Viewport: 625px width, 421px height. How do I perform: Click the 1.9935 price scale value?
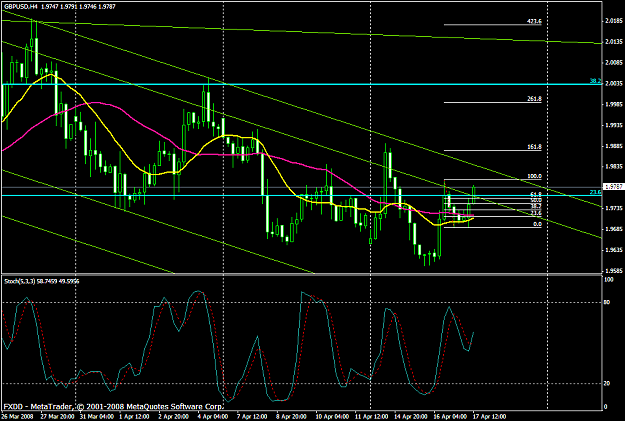pyautogui.click(x=614, y=125)
